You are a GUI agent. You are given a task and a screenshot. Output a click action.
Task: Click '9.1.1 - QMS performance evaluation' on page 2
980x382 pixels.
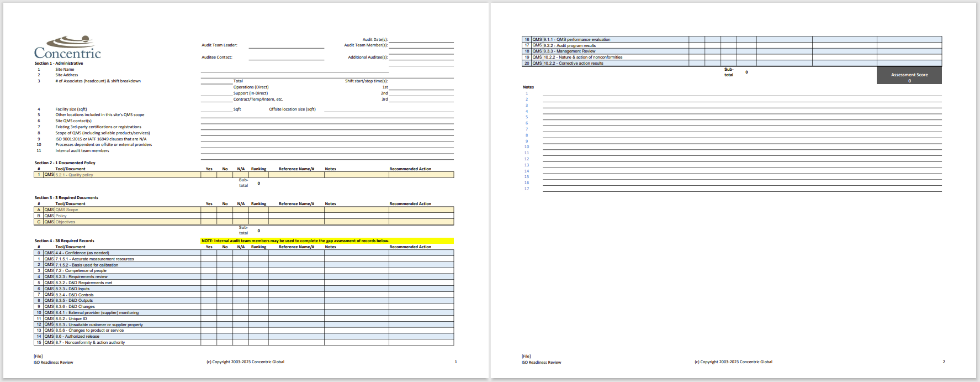point(732,40)
